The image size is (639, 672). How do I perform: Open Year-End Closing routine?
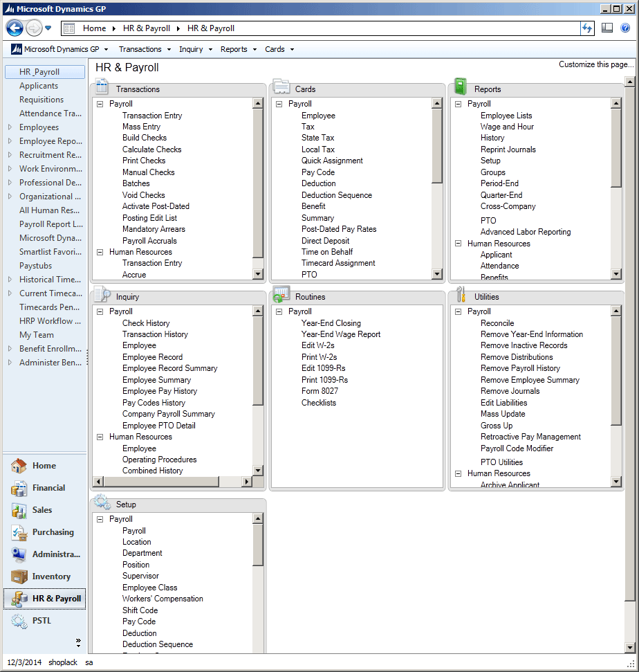(331, 323)
